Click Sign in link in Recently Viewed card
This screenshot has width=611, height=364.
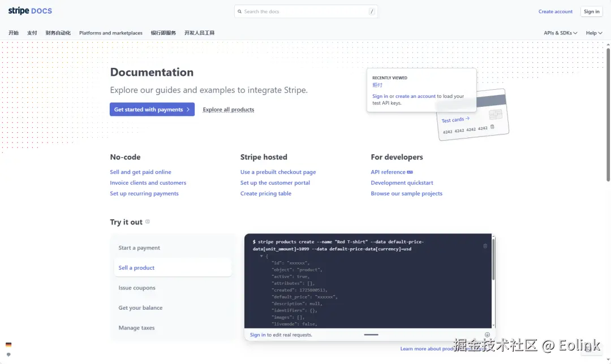coord(380,96)
